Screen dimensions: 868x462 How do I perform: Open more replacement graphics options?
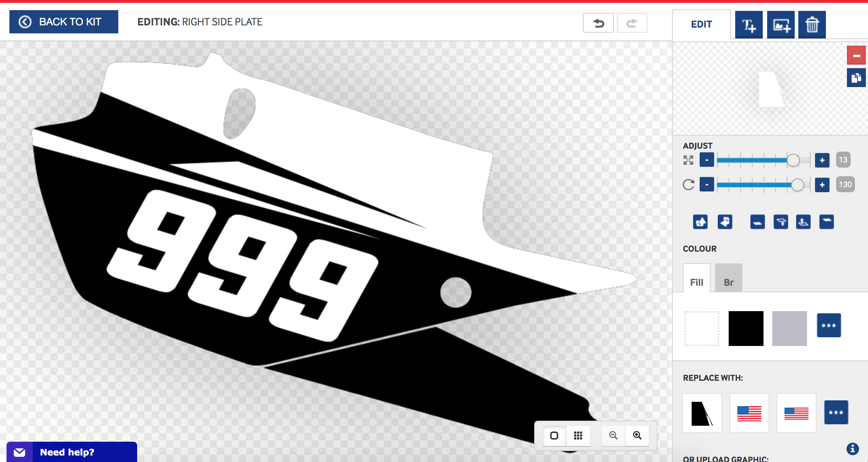tap(836, 412)
